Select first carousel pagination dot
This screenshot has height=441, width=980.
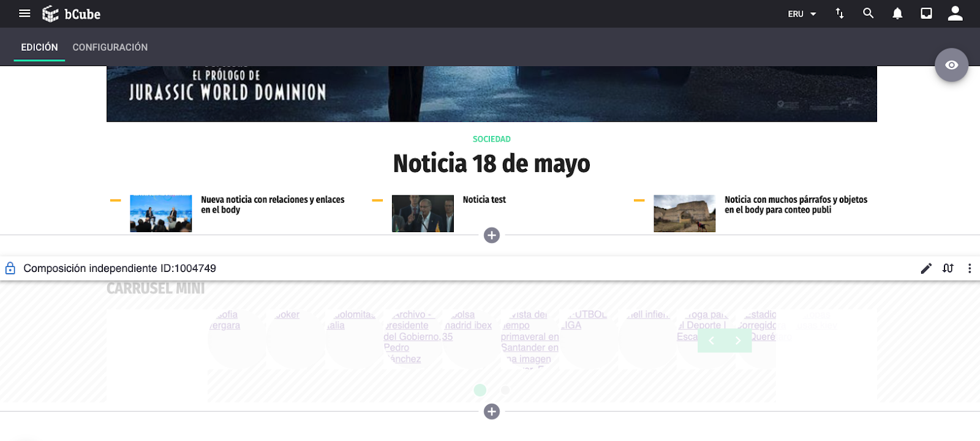[480, 390]
